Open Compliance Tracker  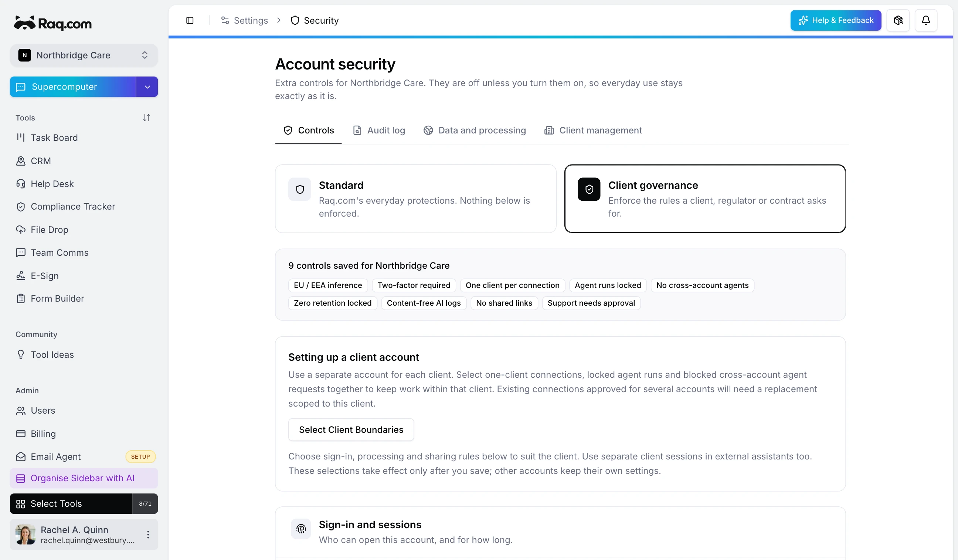84,206
